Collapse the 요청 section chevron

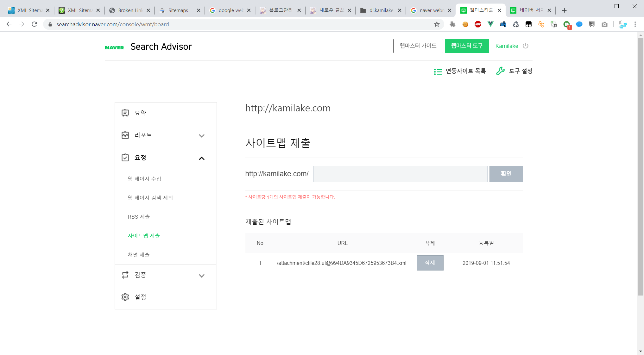click(x=201, y=158)
